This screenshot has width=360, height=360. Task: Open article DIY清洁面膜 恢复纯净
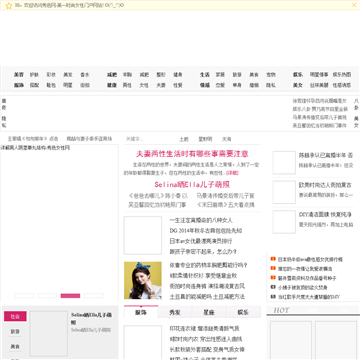(x=325, y=214)
